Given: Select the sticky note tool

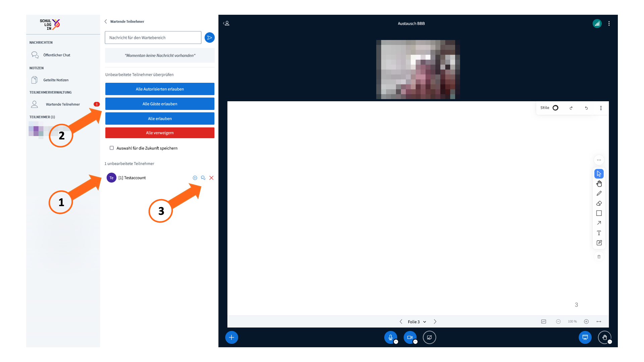Looking at the screenshot, I should click(x=599, y=243).
